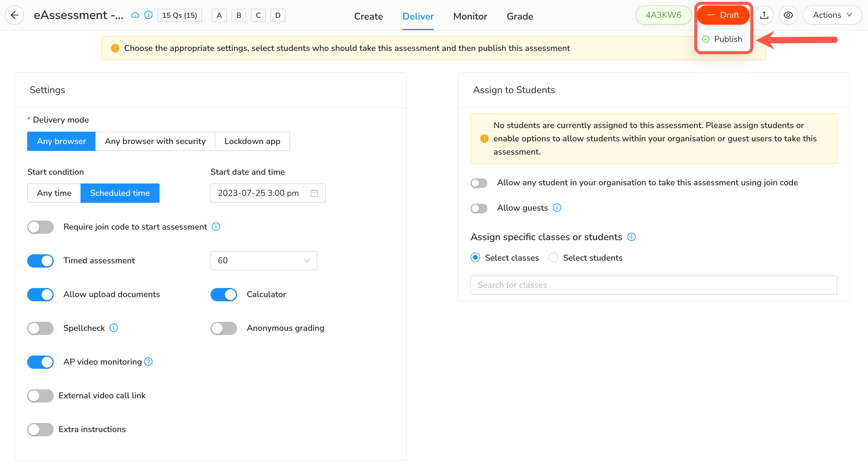This screenshot has width=868, height=470.
Task: Select version D button
Action: [278, 15]
